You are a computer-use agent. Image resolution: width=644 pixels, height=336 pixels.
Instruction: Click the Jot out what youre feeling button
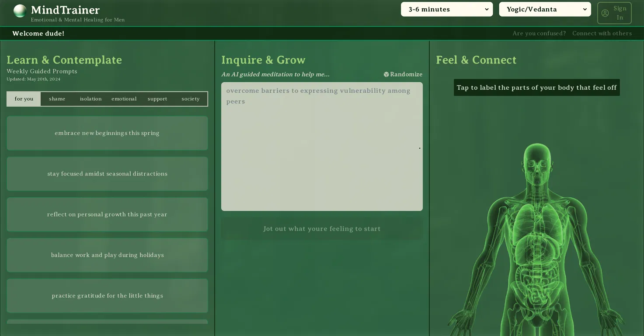[x=322, y=229]
